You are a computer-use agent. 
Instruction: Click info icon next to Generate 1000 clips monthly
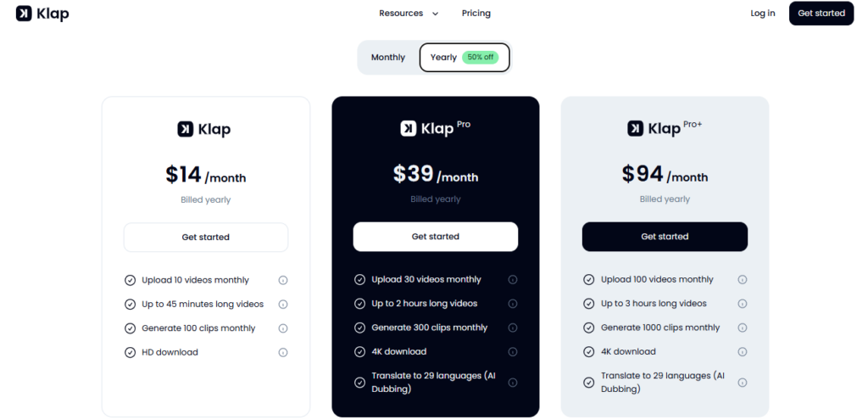coord(743,328)
